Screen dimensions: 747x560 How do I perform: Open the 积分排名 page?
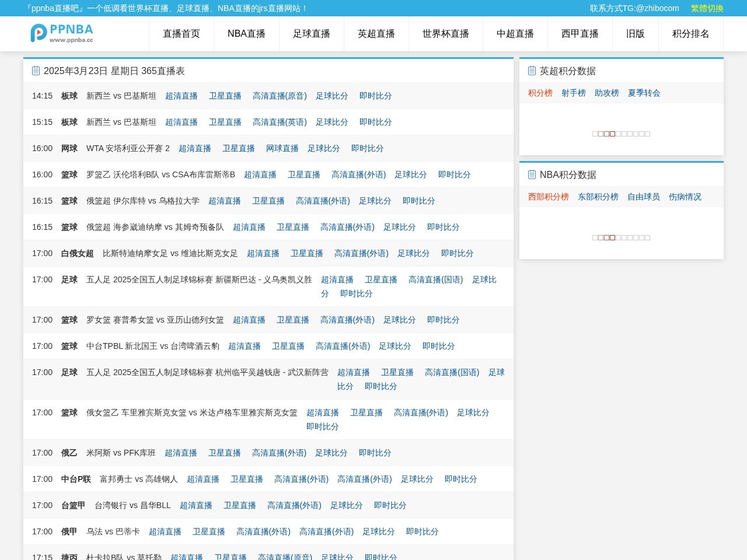coord(690,34)
